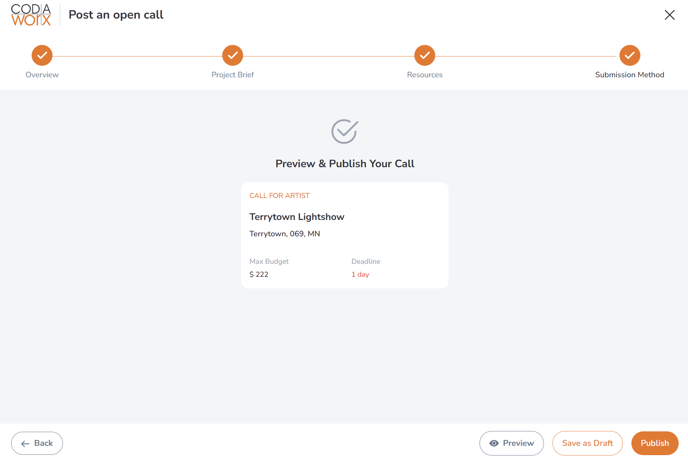Select the Project Brief step checkmark circle

pyautogui.click(x=233, y=55)
